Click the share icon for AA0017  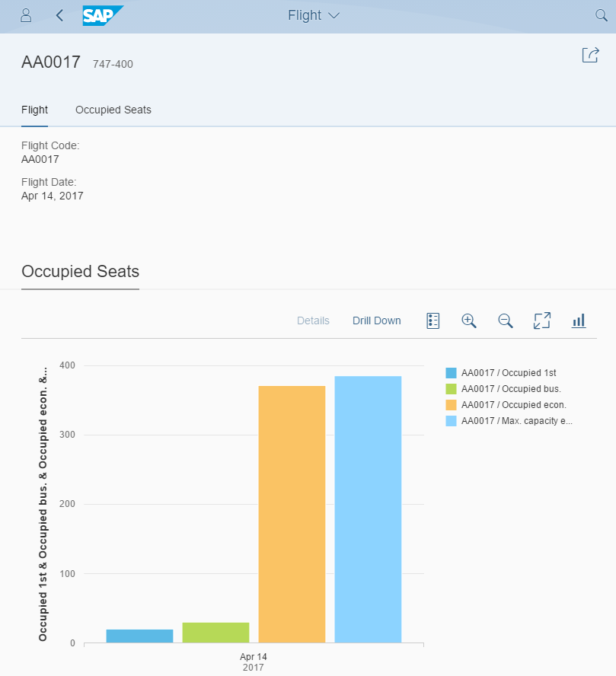coord(590,55)
